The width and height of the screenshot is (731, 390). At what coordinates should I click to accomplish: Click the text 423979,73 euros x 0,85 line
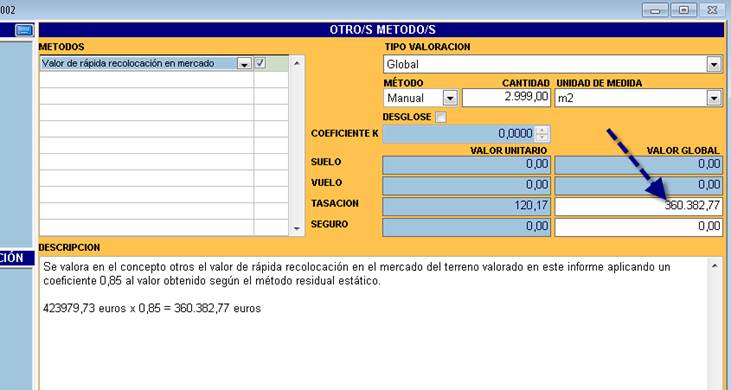152,308
